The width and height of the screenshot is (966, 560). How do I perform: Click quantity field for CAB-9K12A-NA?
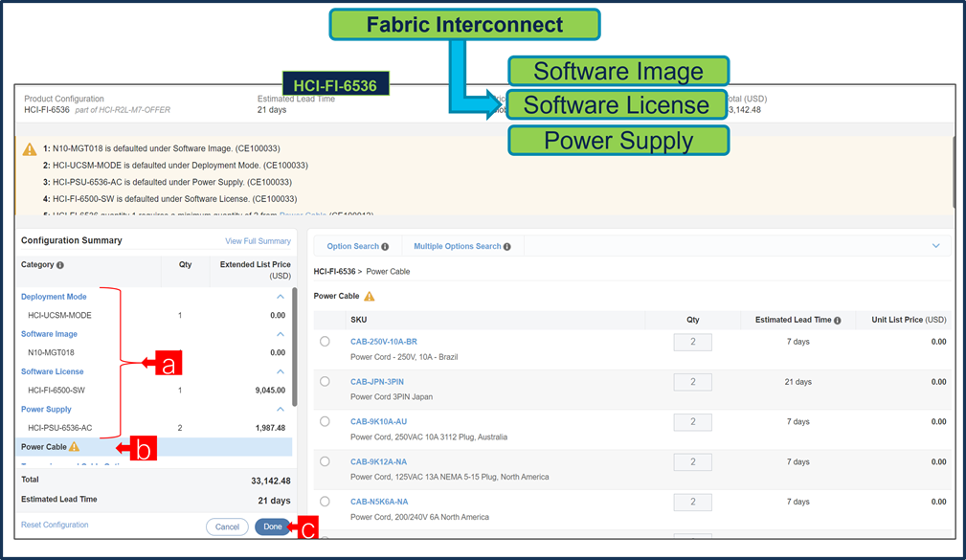click(x=692, y=462)
